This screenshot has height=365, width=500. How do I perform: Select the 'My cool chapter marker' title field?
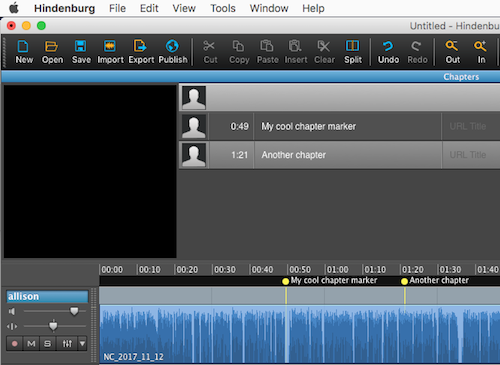(348, 126)
